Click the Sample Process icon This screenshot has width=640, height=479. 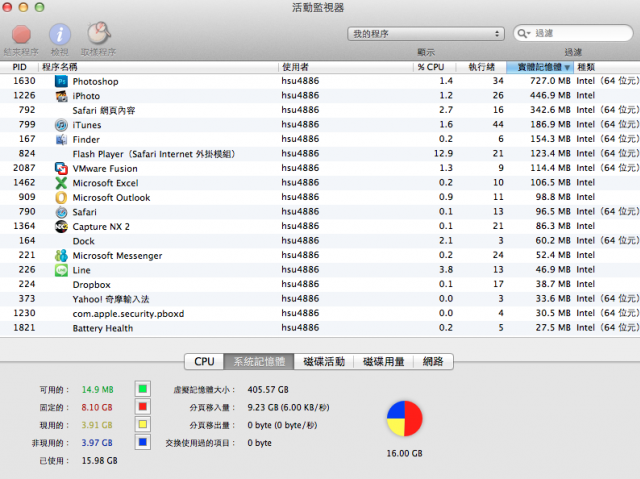pos(99,33)
